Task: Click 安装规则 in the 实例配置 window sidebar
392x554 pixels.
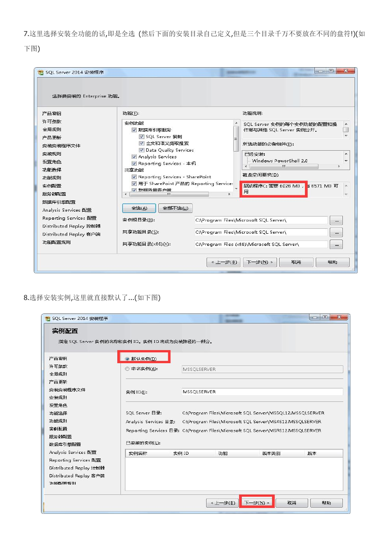Action: point(58,397)
